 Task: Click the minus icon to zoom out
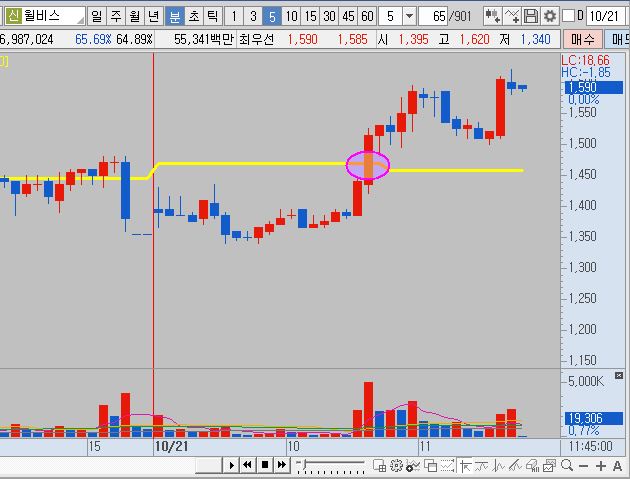tap(584, 465)
